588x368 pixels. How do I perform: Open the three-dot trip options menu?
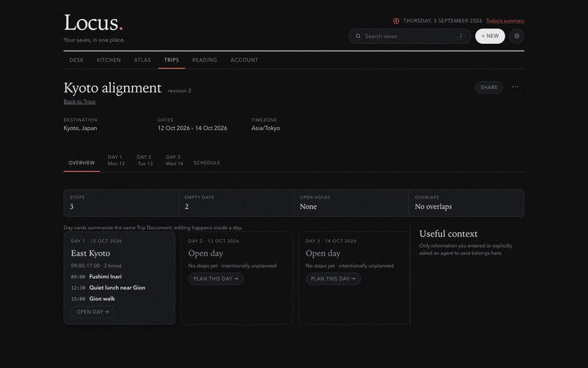tap(515, 87)
